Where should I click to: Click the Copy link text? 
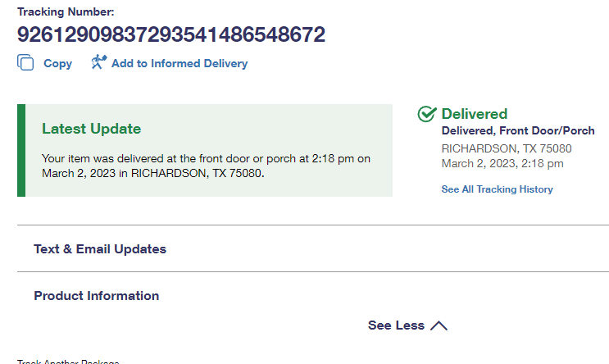pyautogui.click(x=57, y=63)
